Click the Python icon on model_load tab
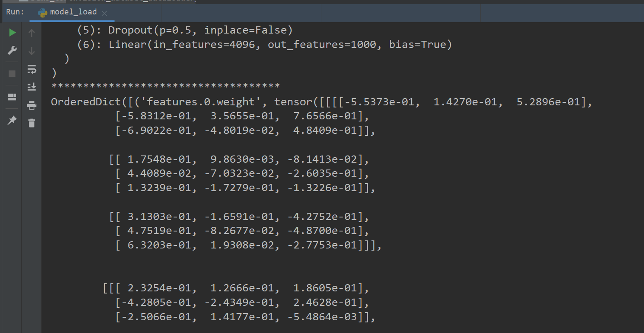This screenshot has width=644, height=333. (43, 12)
